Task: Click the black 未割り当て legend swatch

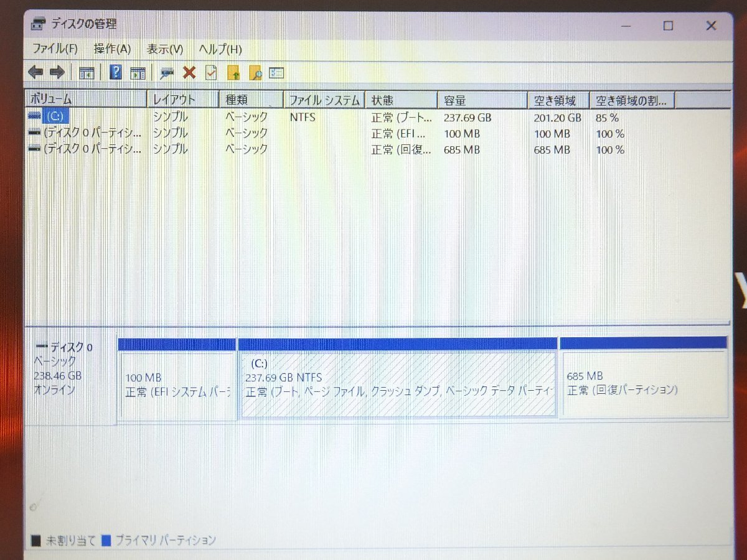Action: [x=36, y=541]
